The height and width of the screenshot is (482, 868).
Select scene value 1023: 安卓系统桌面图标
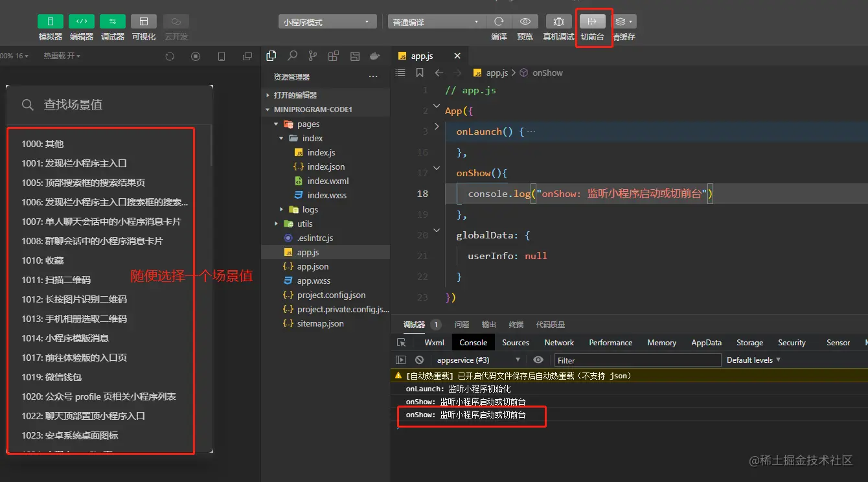pos(70,435)
